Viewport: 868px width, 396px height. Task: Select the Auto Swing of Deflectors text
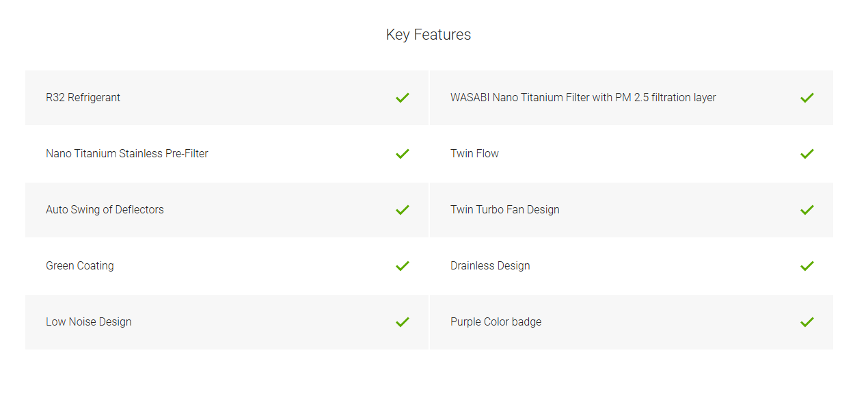point(105,210)
